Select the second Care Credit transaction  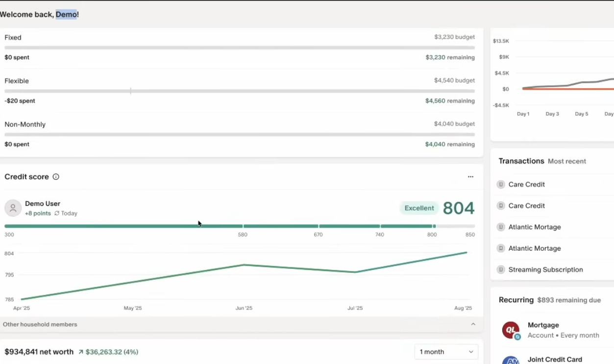coord(526,206)
